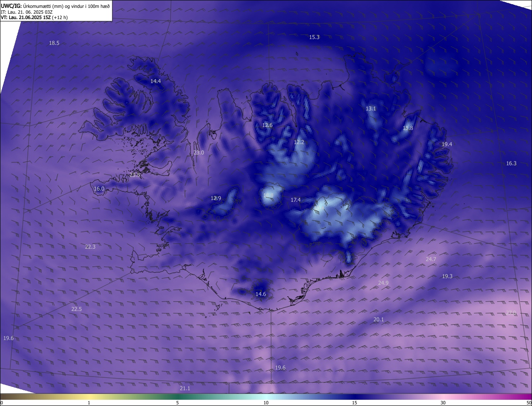Click the 23.5 value label
The width and height of the screenshot is (532, 406).
click(x=135, y=175)
